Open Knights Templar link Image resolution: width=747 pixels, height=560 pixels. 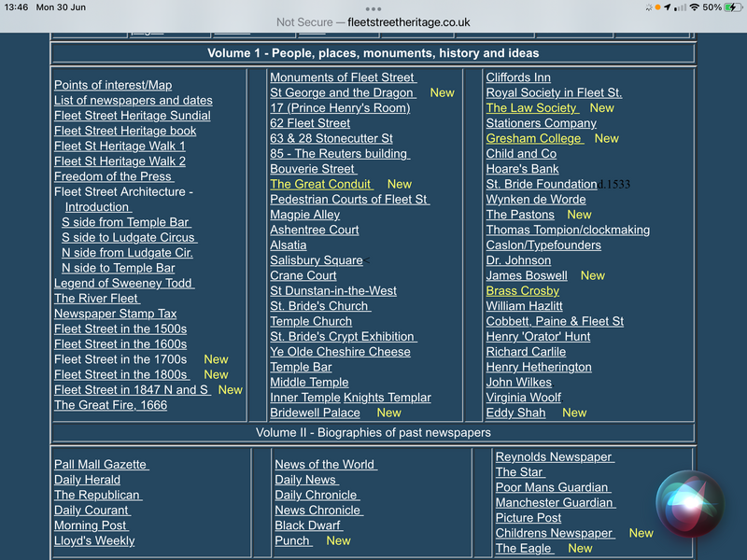388,398
